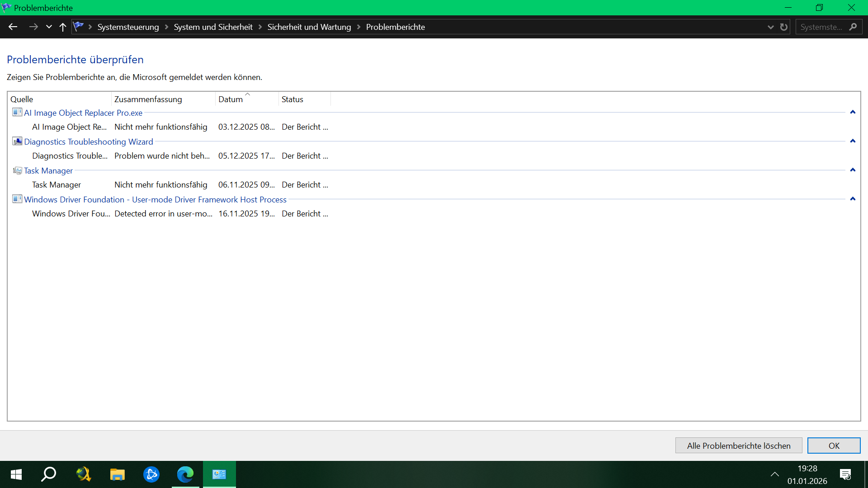Collapse the Windows Driver Foundation group
This screenshot has width=868, height=488.
tap(853, 199)
